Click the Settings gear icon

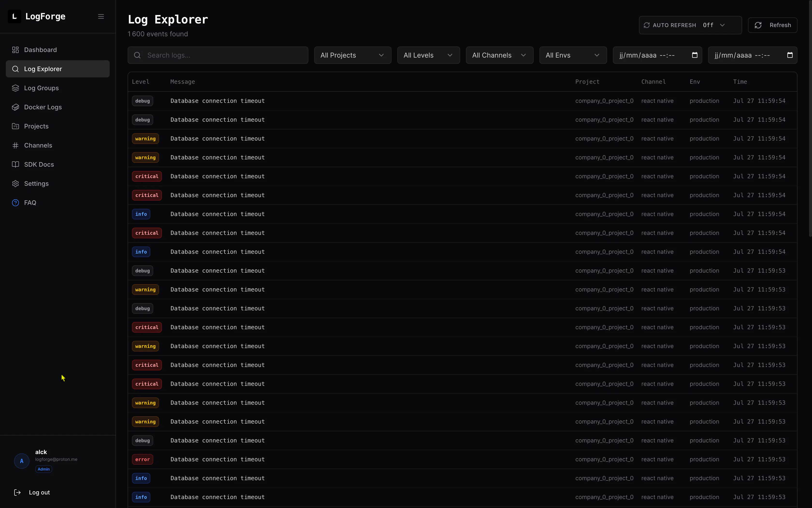[x=15, y=184]
